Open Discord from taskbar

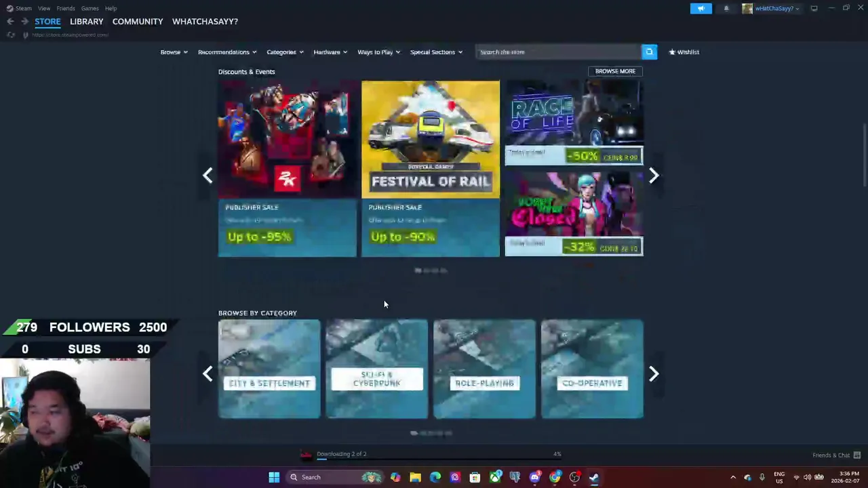535,477
